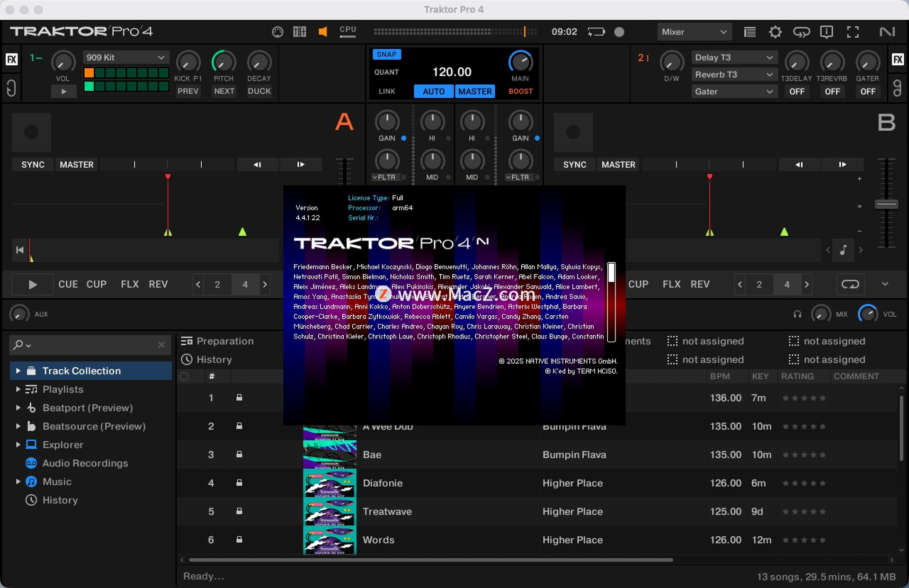Enable SYNC on Deck A

click(x=33, y=164)
